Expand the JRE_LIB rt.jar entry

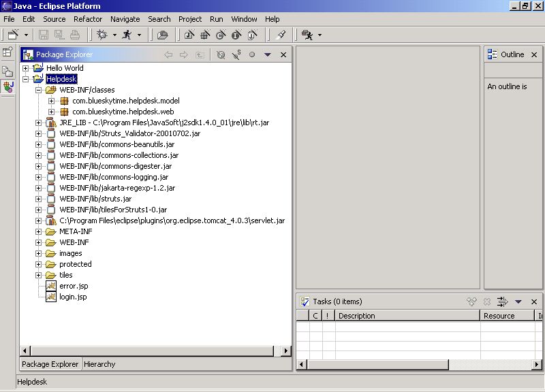[x=39, y=122]
